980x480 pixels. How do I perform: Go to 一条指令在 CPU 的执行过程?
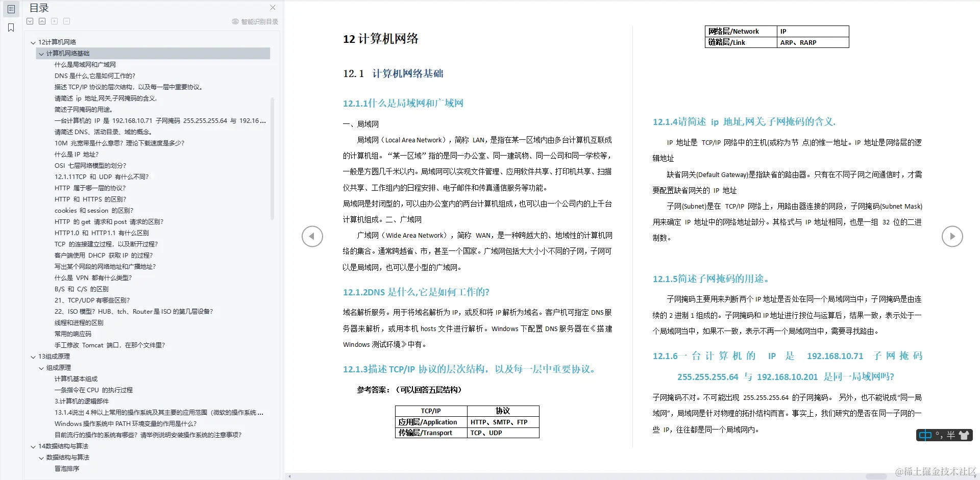(x=93, y=390)
